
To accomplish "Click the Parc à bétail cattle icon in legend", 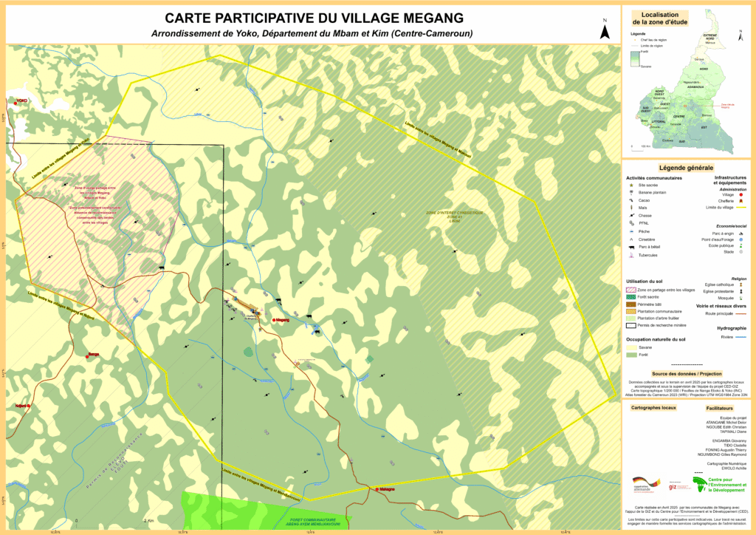I will 632,247.
